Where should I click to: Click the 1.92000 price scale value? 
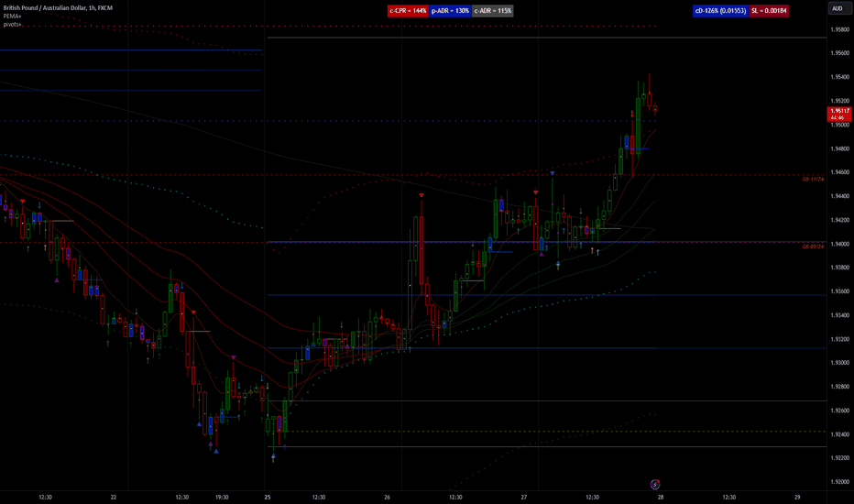tap(840, 482)
